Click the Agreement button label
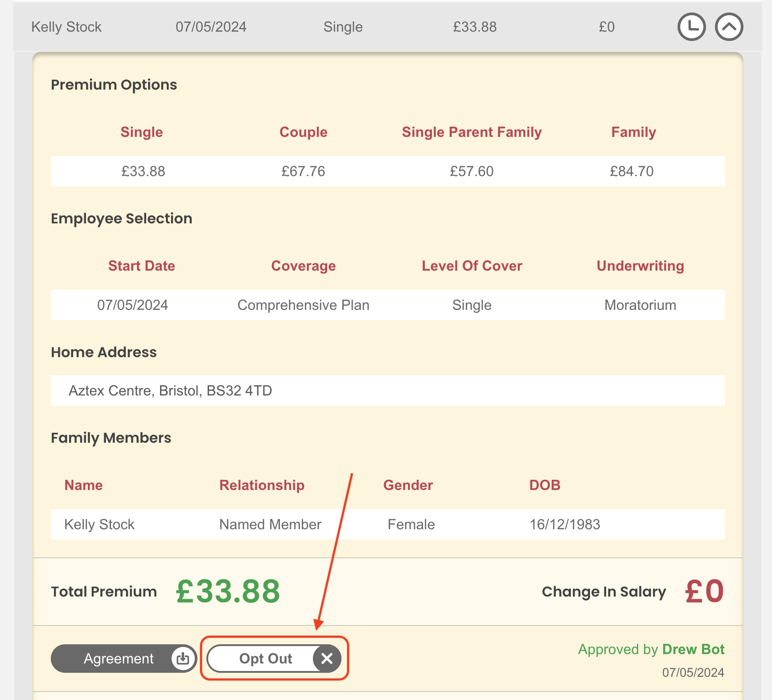The height and width of the screenshot is (700, 772). coord(119,659)
